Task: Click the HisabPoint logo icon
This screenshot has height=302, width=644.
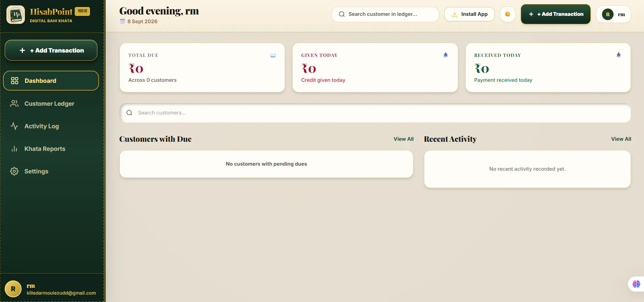Action: [x=15, y=14]
